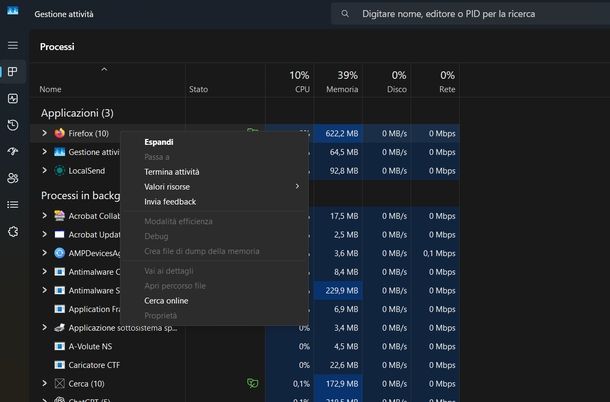Click the Acrobat Update process icon
The image size is (610, 402).
point(60,235)
